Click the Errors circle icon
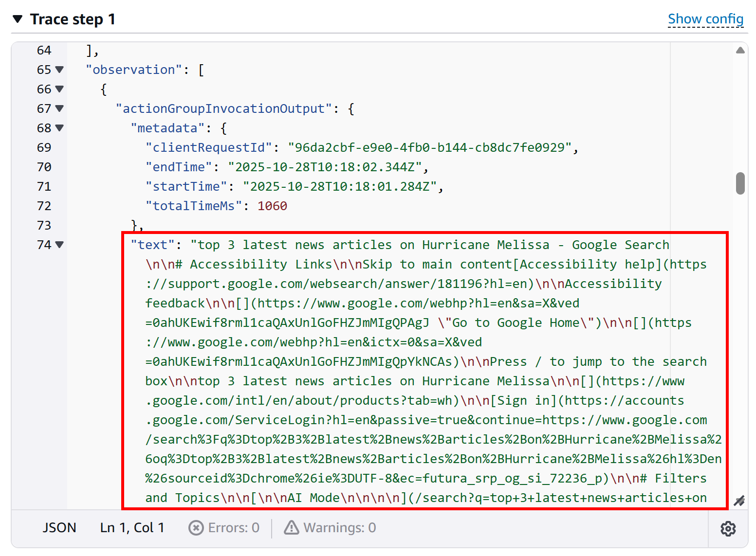 pyautogui.click(x=196, y=528)
